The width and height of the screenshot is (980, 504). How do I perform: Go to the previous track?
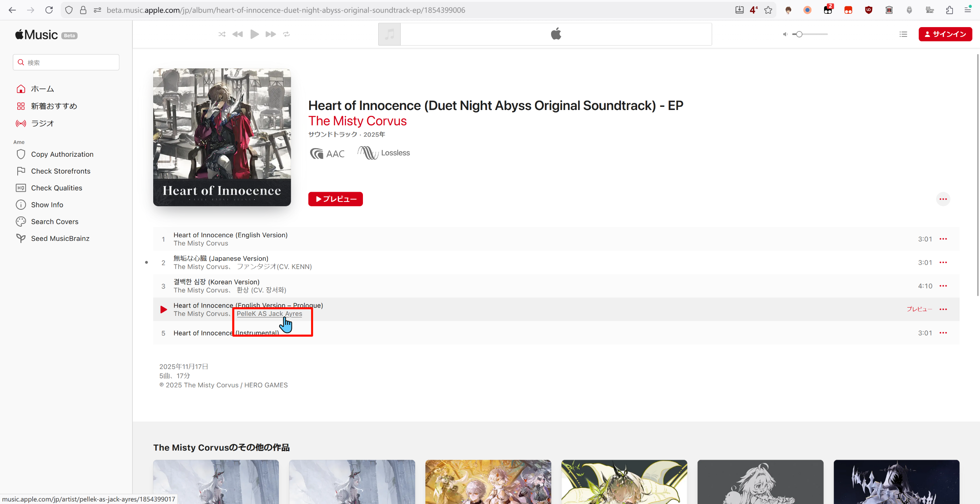pos(238,34)
